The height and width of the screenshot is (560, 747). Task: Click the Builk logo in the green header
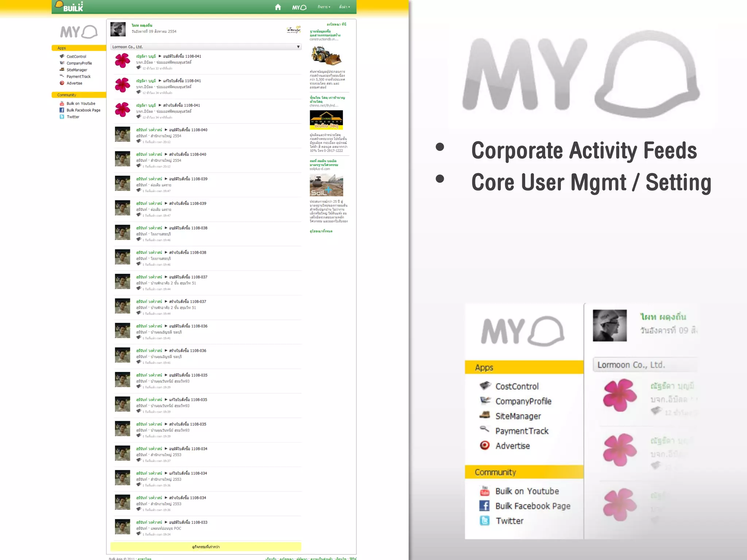(x=69, y=6)
